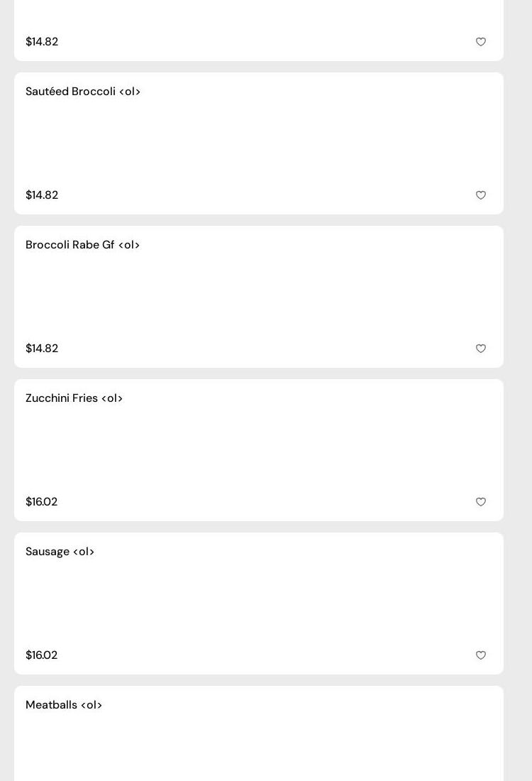Select the Zucchini Fries title text
Image resolution: width=532 pixels, height=781 pixels.
click(x=74, y=398)
